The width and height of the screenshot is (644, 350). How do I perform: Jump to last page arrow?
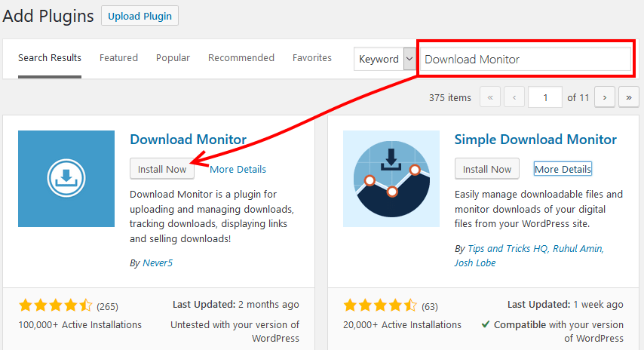(x=629, y=97)
